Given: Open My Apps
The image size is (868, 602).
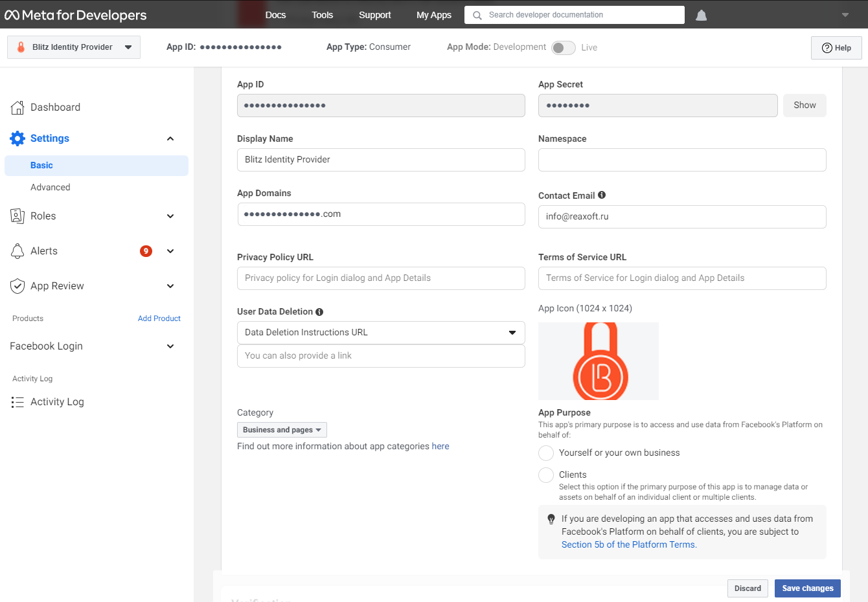Looking at the screenshot, I should click(434, 15).
